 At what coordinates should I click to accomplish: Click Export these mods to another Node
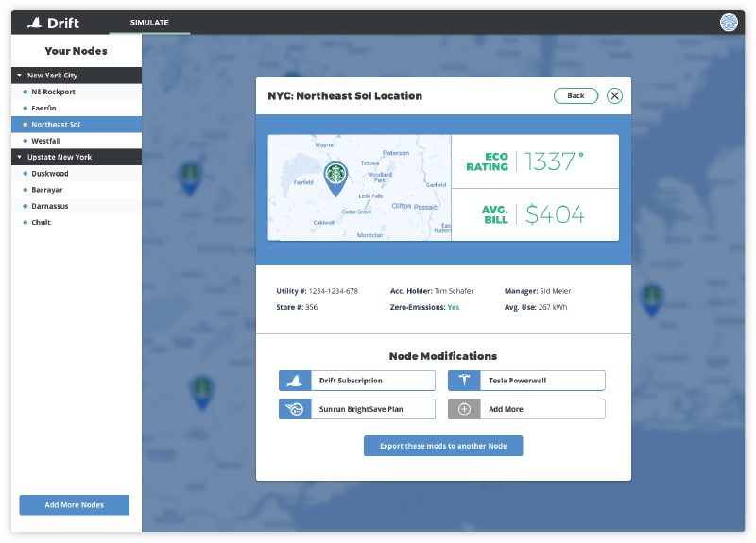tap(443, 446)
